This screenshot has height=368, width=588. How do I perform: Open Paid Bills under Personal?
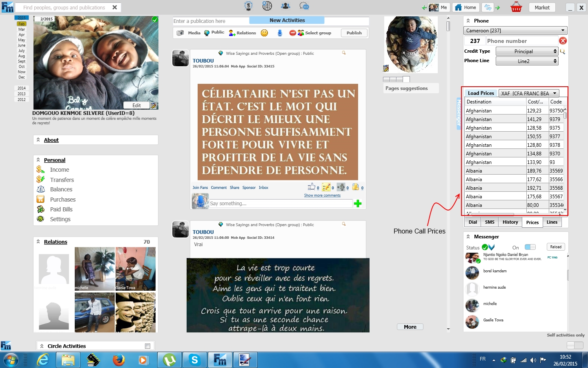click(61, 209)
